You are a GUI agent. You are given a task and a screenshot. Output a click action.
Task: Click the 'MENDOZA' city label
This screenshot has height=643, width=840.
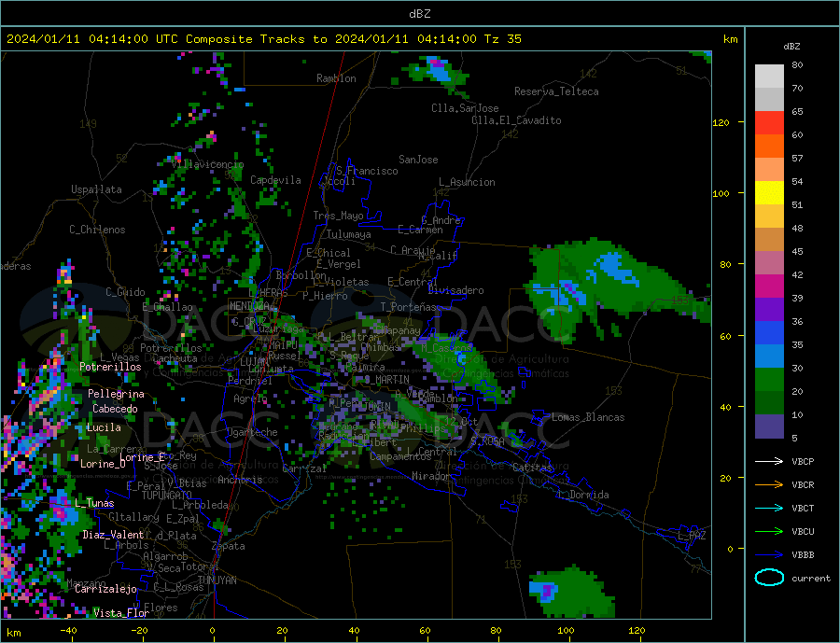pos(251,306)
